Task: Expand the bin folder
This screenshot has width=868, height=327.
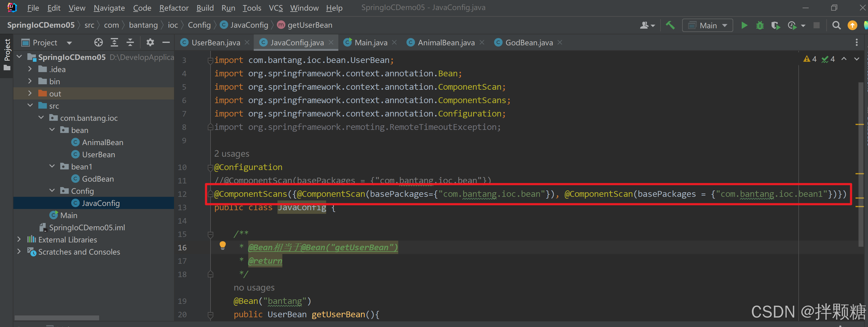Action: coord(30,81)
